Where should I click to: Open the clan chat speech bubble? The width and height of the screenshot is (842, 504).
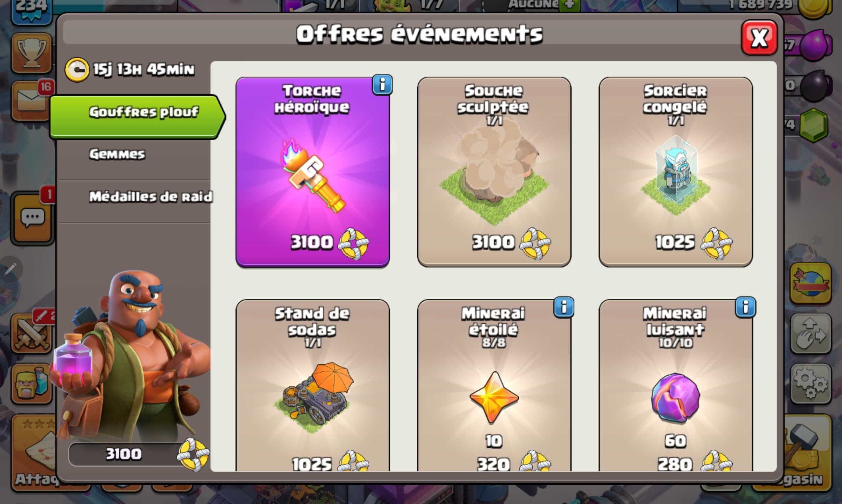[x=33, y=218]
